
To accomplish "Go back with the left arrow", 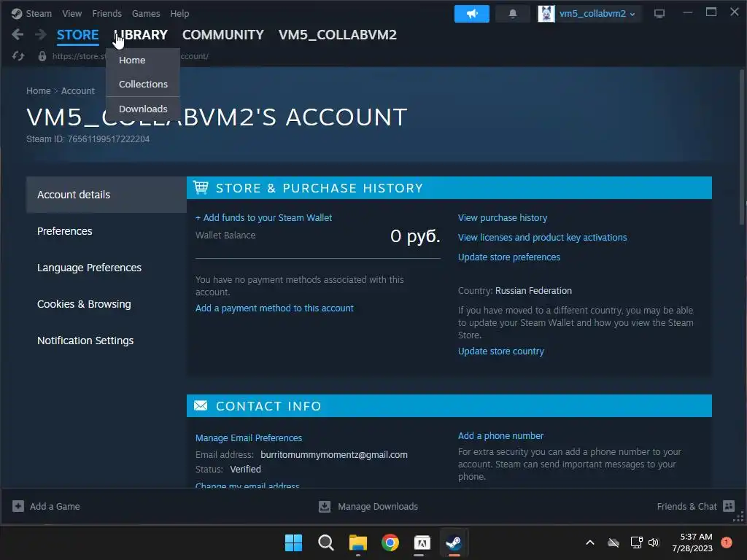I will 18,34.
